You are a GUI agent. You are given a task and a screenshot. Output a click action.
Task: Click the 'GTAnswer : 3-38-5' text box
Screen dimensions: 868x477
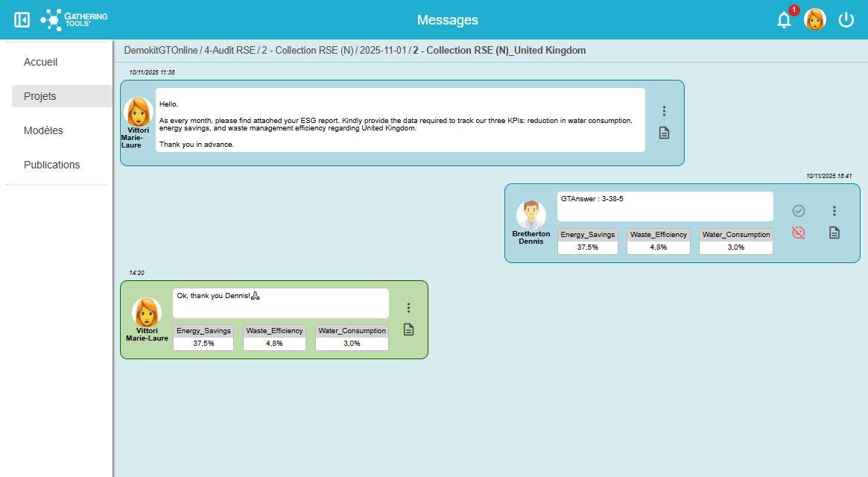point(665,206)
